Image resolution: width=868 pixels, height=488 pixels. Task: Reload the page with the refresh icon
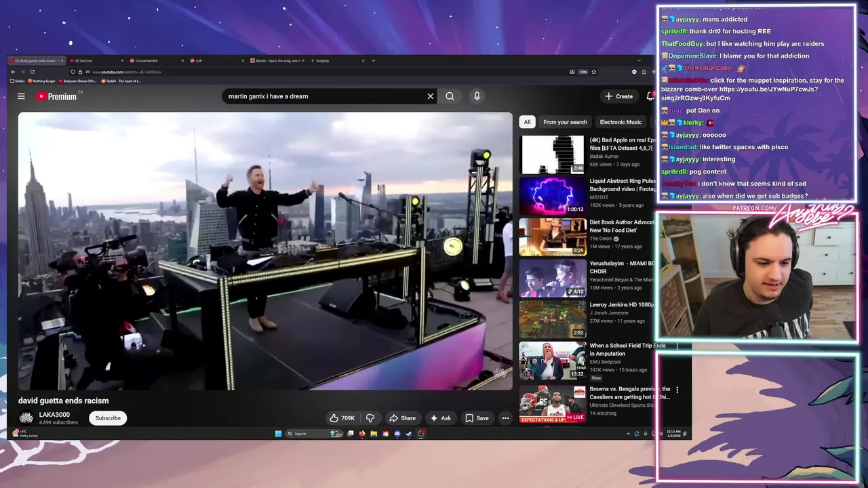32,72
